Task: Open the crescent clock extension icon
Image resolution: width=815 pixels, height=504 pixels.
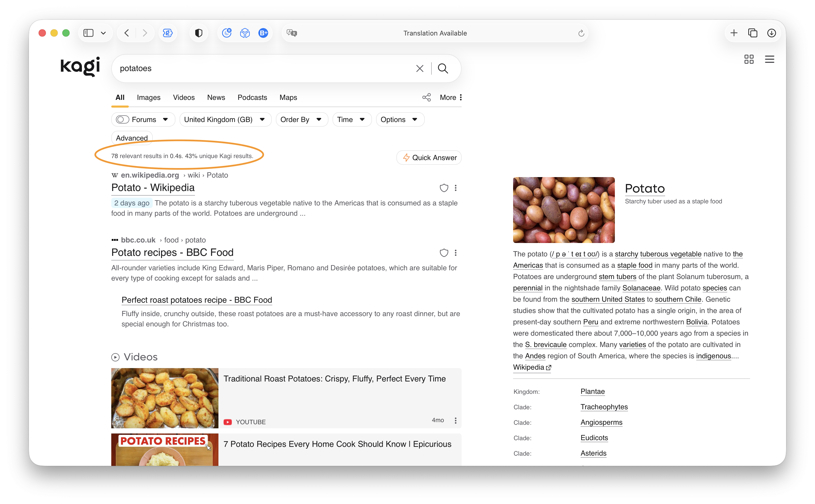Action: coord(227,33)
